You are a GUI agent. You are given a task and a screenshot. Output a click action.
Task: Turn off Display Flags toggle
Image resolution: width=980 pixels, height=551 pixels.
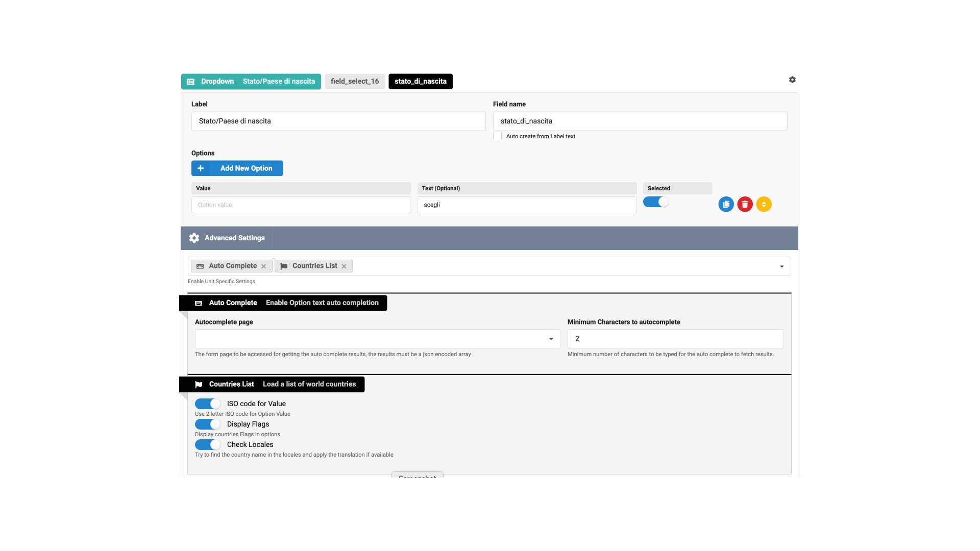(208, 424)
